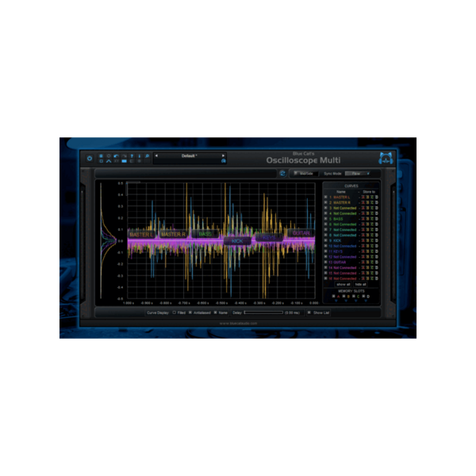Open the main menu list icon

(x=101, y=156)
